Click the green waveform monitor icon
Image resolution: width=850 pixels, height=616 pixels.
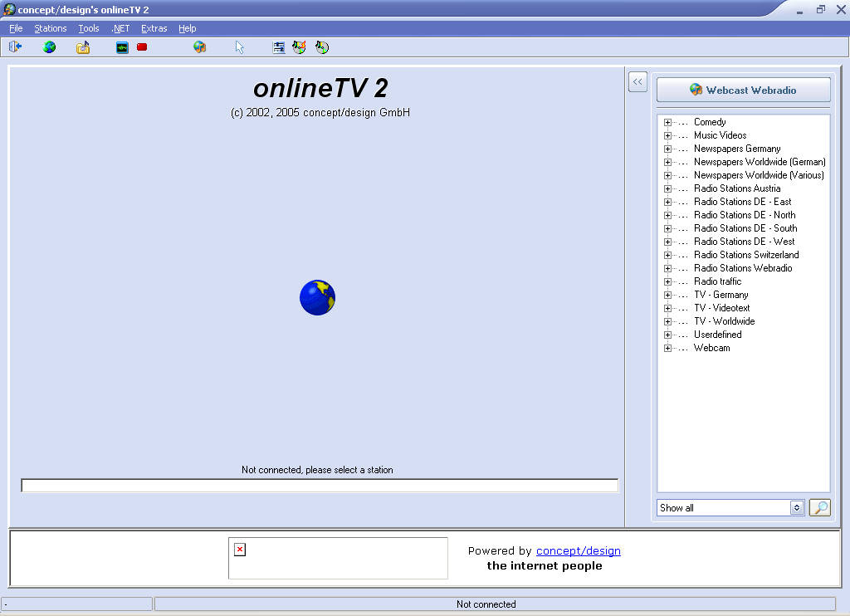point(122,47)
